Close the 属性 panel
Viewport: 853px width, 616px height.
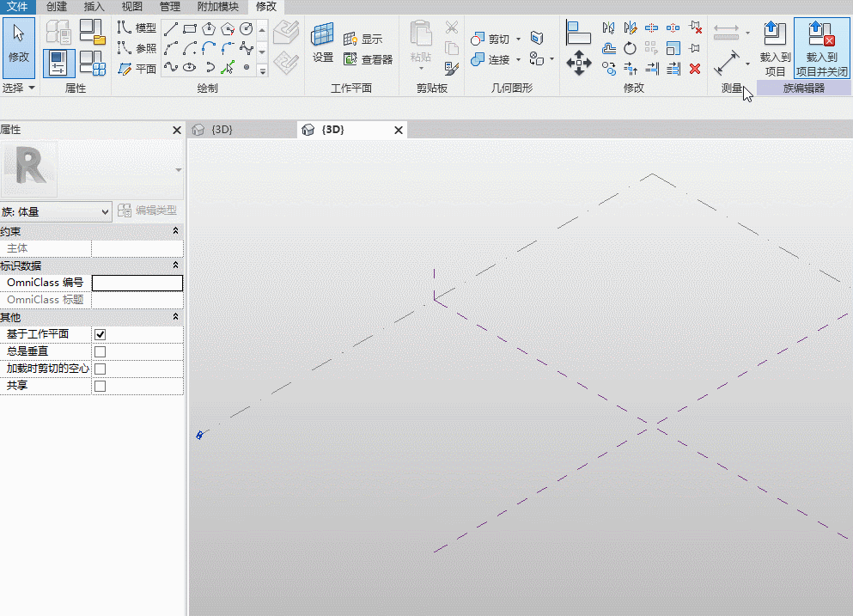[x=177, y=130]
